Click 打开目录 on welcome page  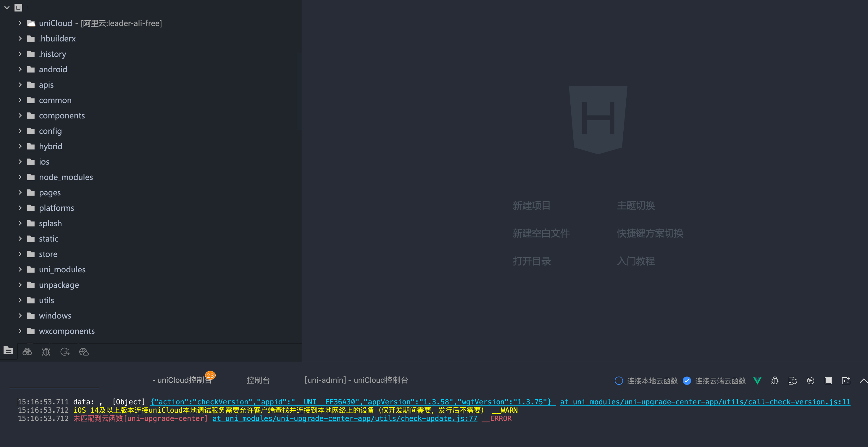click(x=531, y=261)
